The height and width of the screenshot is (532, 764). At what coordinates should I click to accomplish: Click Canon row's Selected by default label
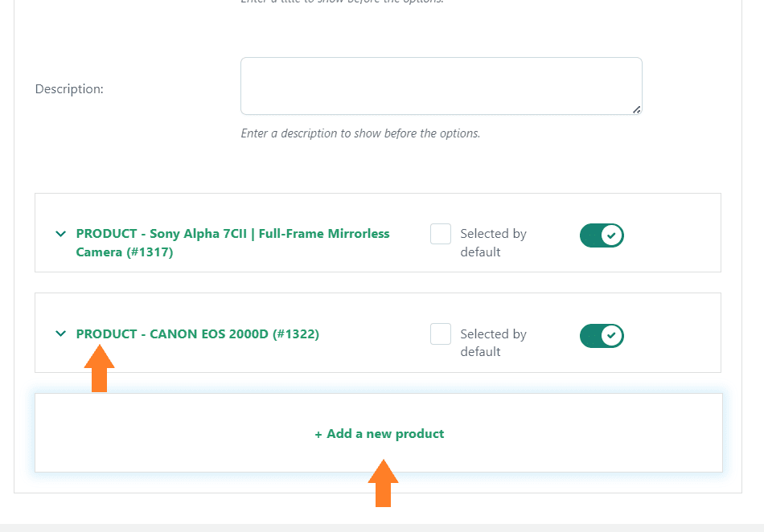point(494,342)
